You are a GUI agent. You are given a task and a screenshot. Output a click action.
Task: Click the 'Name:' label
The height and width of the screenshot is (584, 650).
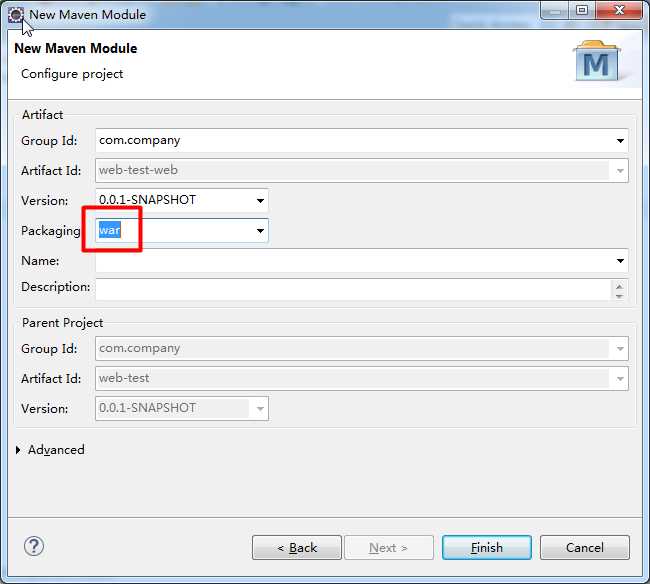40,261
